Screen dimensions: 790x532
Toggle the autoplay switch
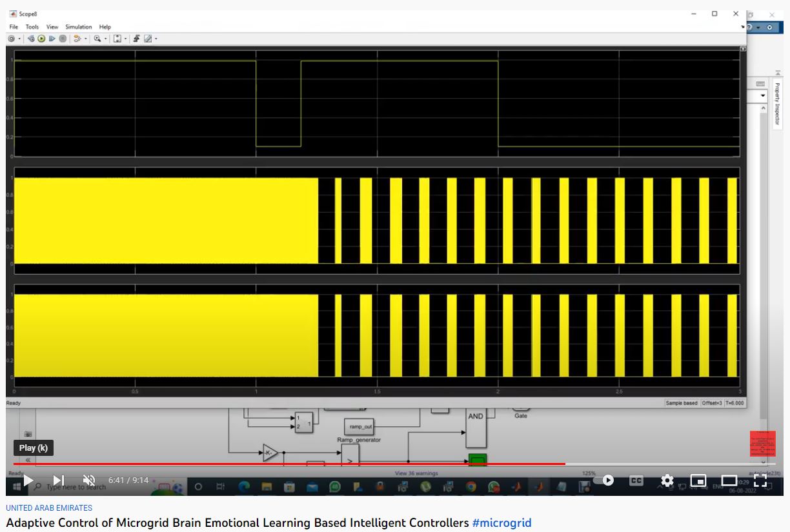point(605,480)
